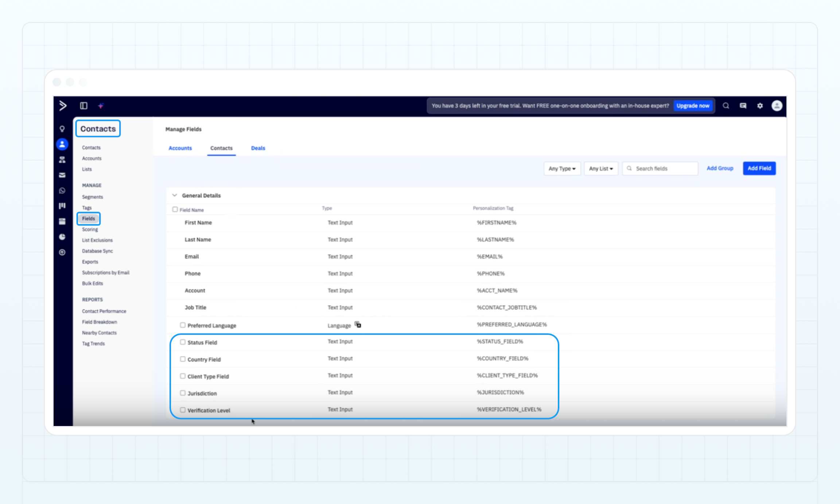Open the Campaigns email icon in sidebar

(x=62, y=175)
